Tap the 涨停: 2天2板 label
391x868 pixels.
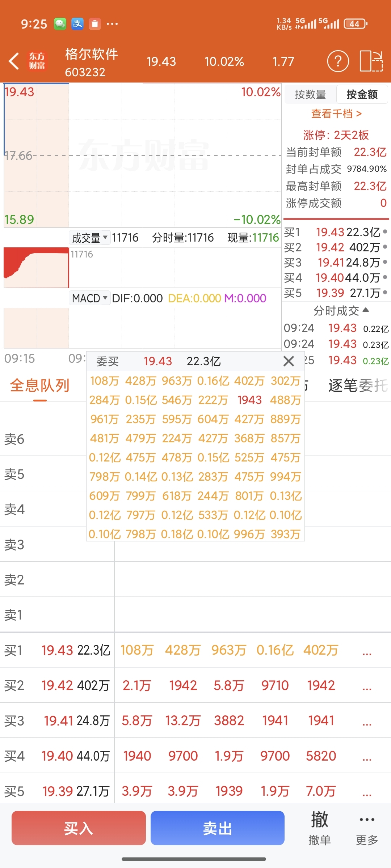[x=336, y=135]
